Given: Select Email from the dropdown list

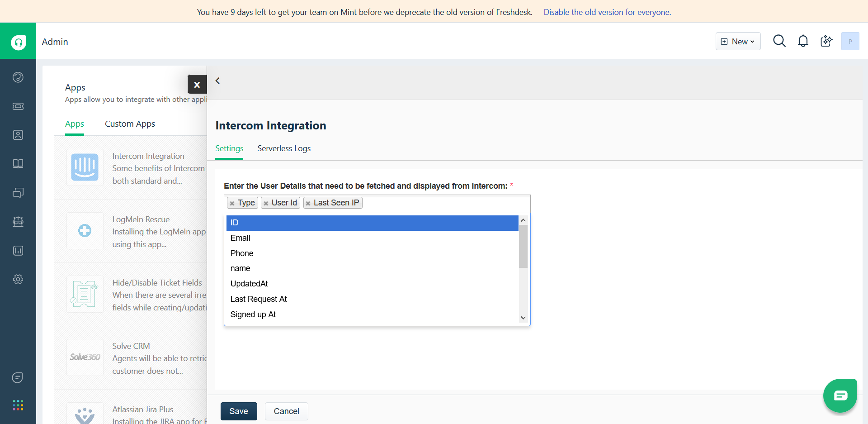Looking at the screenshot, I should 372,238.
